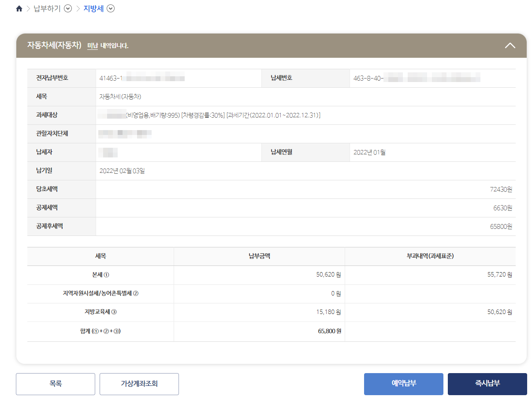Viewport: 532px width, 400px height.
Task: Click the 납부금액 column header
Action: coord(259,256)
